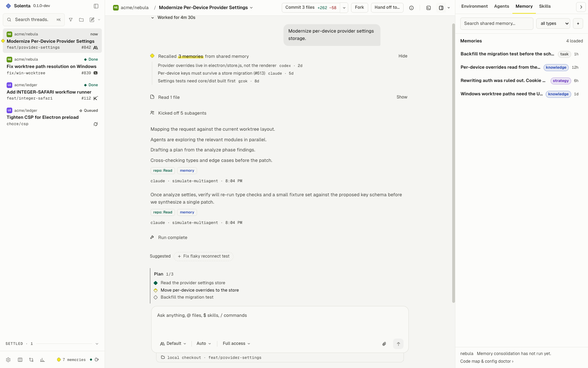
Task: Toggle the right side panel icon
Action: tap(441, 8)
